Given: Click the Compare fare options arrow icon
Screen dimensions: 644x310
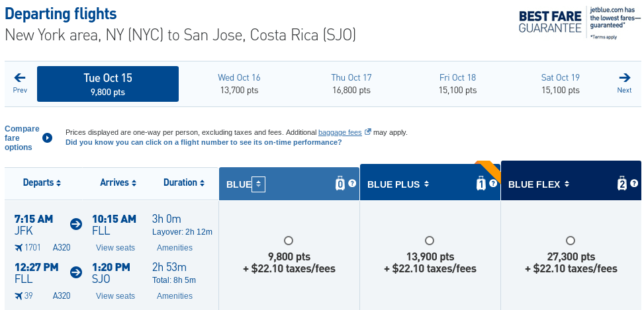Looking at the screenshot, I should pos(47,138).
